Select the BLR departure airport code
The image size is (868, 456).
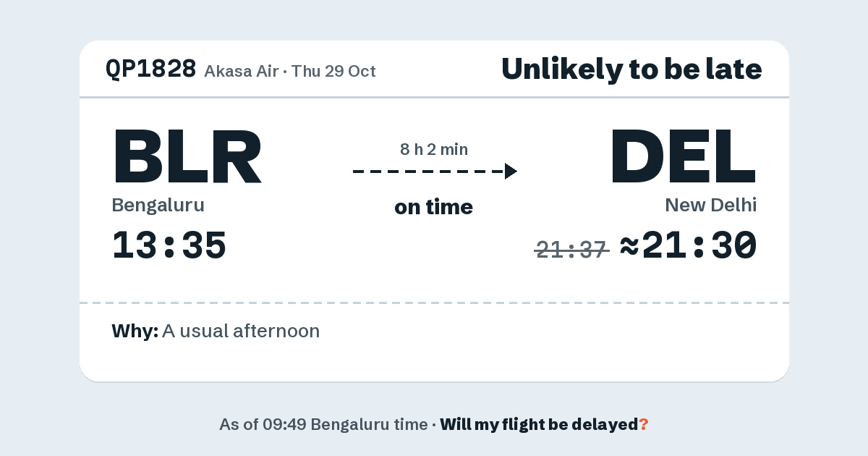(x=187, y=156)
